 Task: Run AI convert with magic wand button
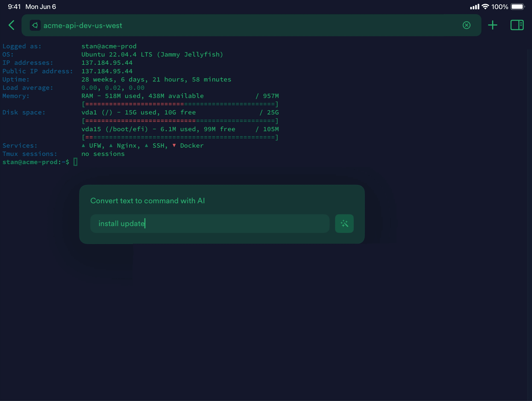344,224
